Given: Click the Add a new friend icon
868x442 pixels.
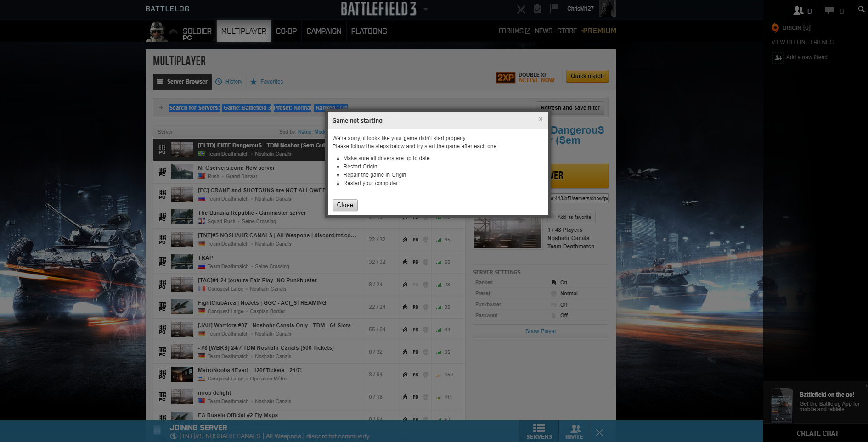Looking at the screenshot, I should (x=778, y=57).
